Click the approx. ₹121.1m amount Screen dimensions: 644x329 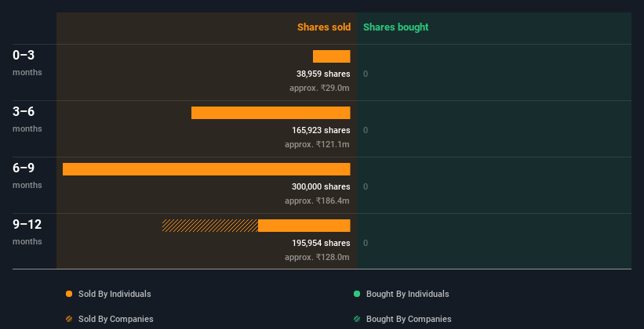click(317, 144)
